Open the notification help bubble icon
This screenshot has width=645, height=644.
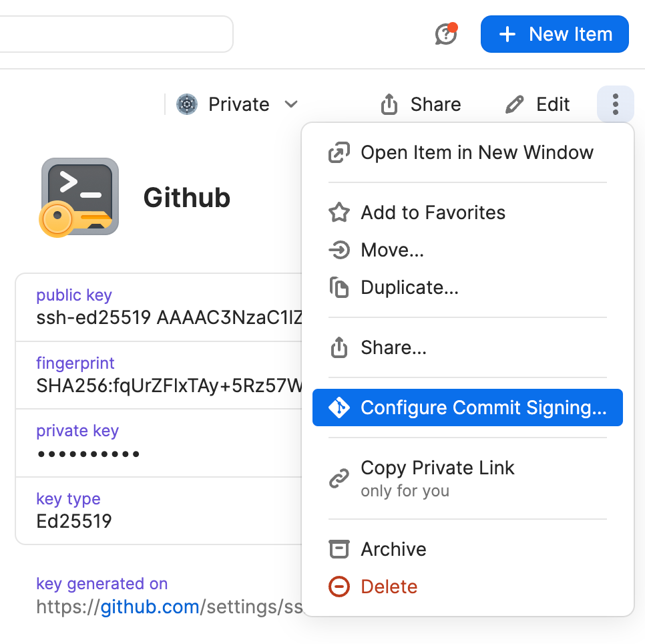(445, 34)
